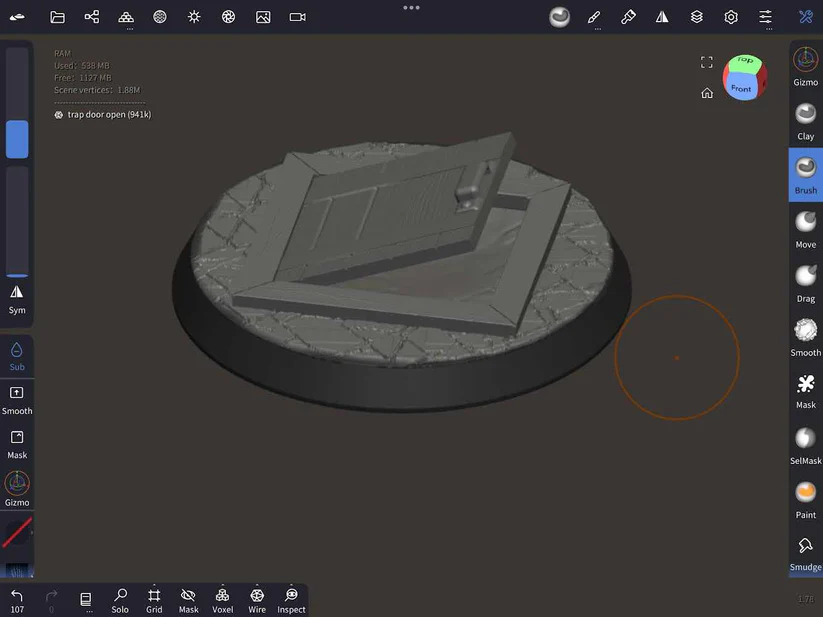Viewport: 823px width, 617px height.
Task: Open the Settings gear menu
Action: click(731, 17)
